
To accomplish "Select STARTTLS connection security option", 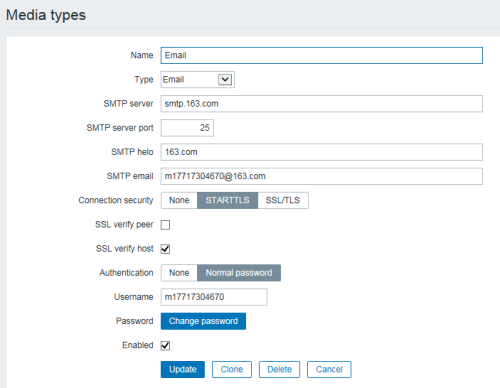I will point(227,200).
